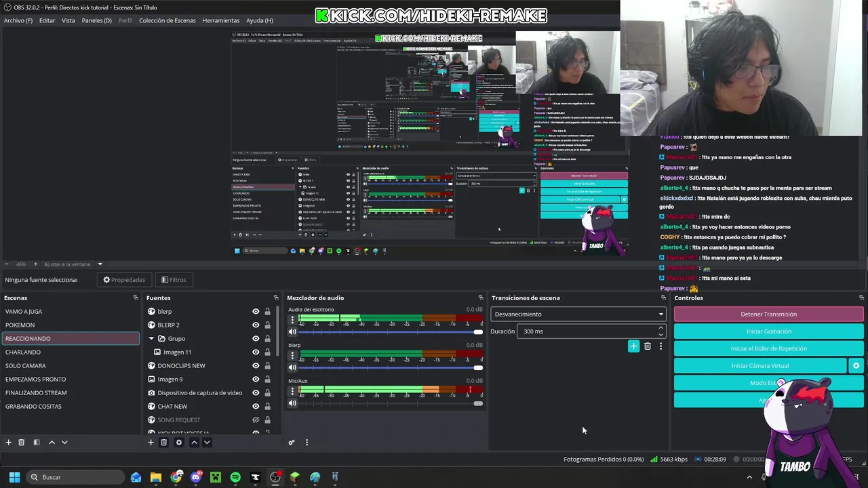Open the Archivo menu
The height and width of the screenshot is (488, 868).
pyautogui.click(x=18, y=20)
